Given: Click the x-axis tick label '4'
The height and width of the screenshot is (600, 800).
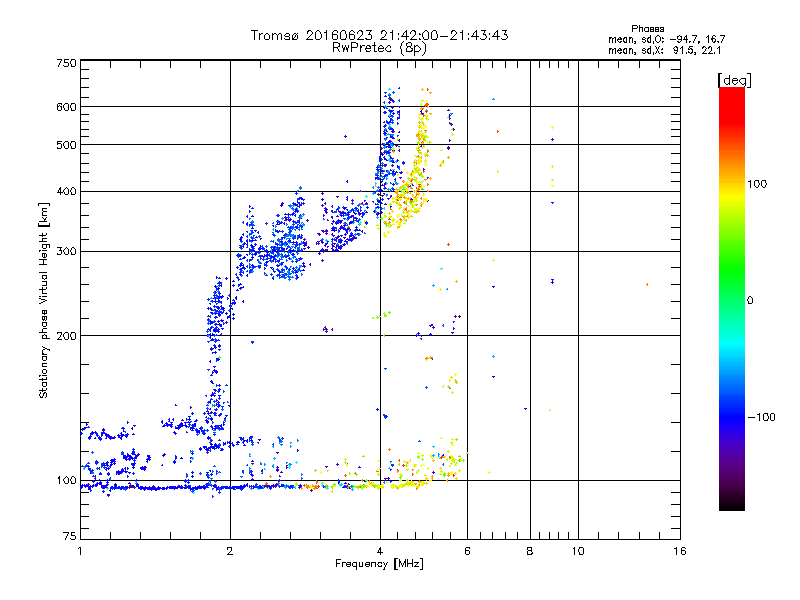Looking at the screenshot, I should 380,551.
